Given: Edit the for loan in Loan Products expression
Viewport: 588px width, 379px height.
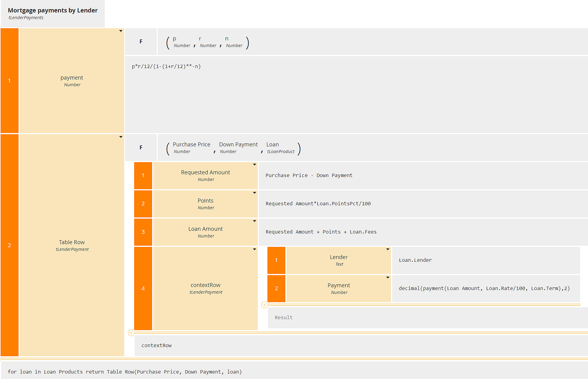Looking at the screenshot, I should (x=124, y=372).
